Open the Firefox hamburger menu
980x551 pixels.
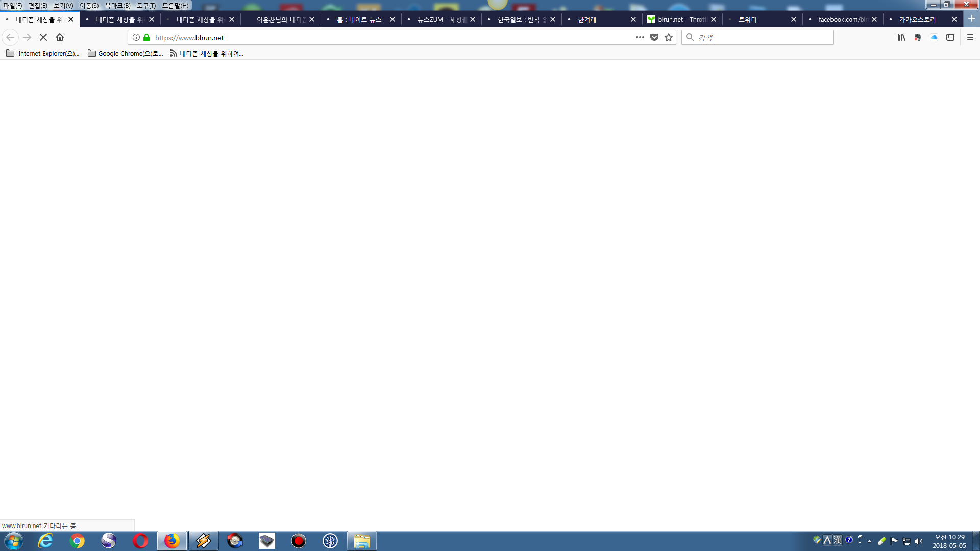[x=970, y=37]
